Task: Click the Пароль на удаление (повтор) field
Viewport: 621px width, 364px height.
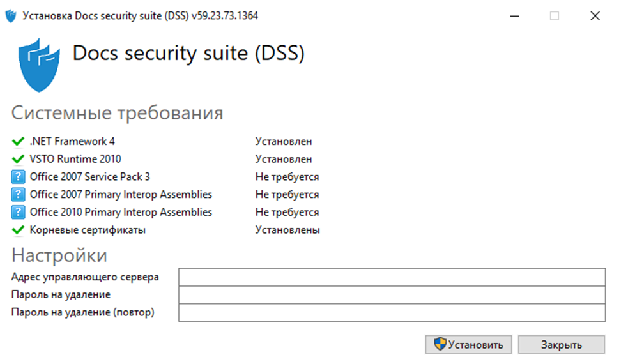Action: tap(392, 313)
